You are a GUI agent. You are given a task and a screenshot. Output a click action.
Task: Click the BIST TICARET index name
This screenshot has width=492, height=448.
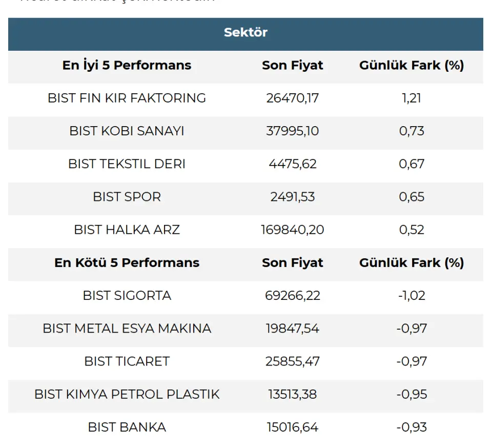(x=127, y=361)
